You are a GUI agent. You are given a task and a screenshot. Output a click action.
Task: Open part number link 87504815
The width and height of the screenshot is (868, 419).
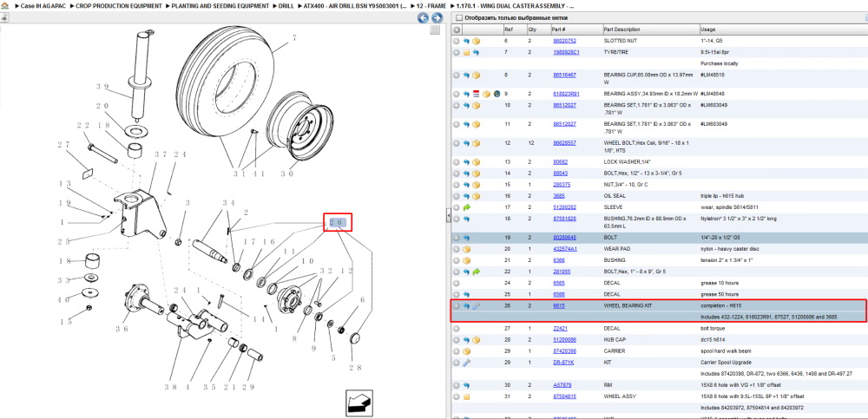565,396
